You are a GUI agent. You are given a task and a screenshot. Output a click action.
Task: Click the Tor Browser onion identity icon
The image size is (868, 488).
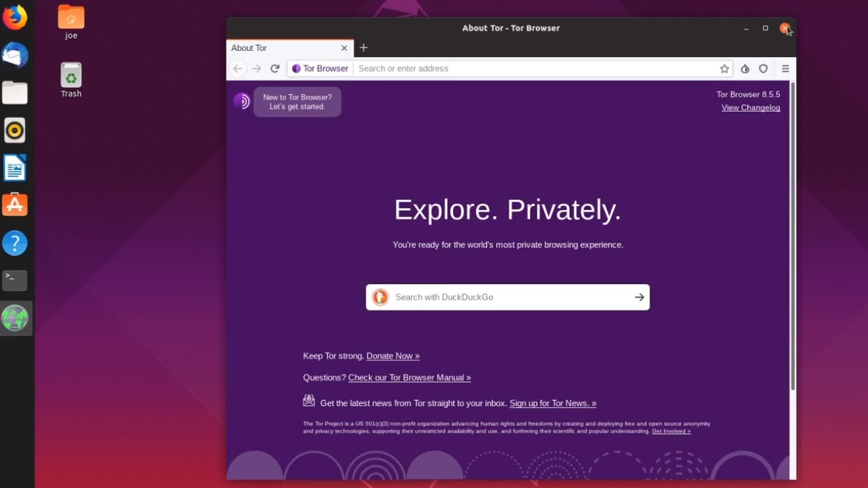click(x=296, y=68)
